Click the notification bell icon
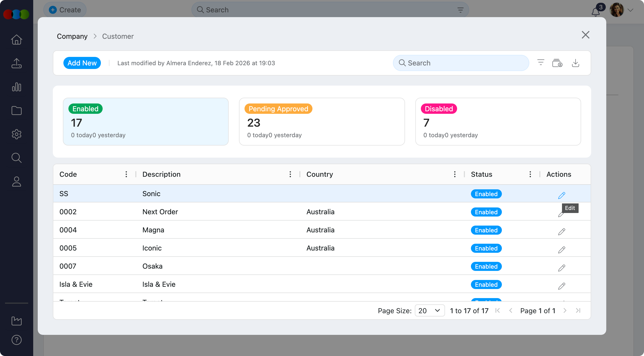The width and height of the screenshot is (644, 356). (595, 12)
